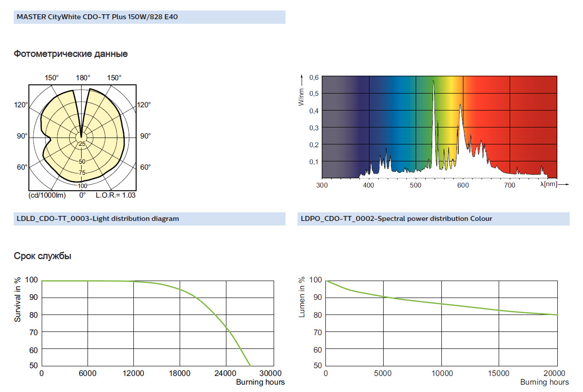The height and width of the screenshot is (392, 583).
Task: Select the Срок службы heading
Action: pyautogui.click(x=42, y=256)
